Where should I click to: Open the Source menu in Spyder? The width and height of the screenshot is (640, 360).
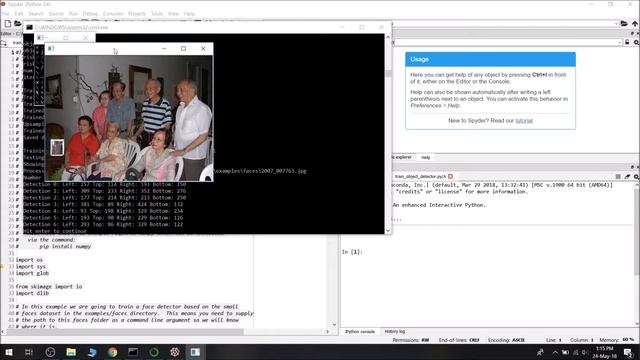click(x=56, y=13)
